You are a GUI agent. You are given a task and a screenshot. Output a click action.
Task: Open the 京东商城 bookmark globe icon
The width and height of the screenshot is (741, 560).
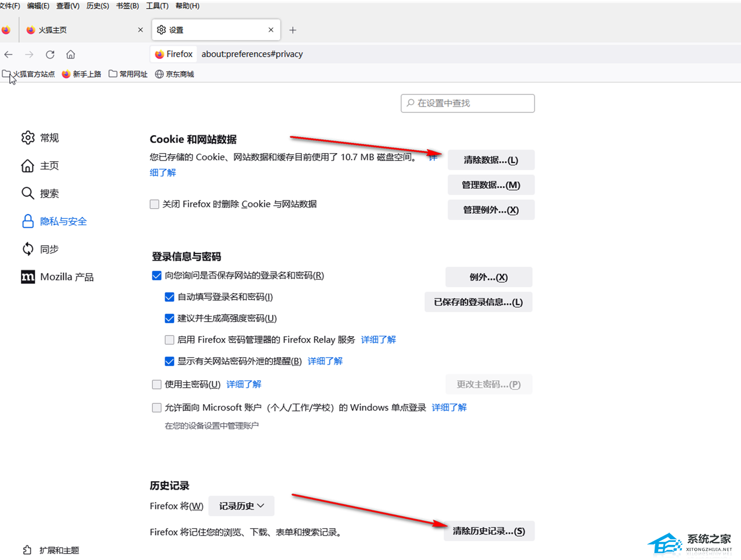[158, 74]
